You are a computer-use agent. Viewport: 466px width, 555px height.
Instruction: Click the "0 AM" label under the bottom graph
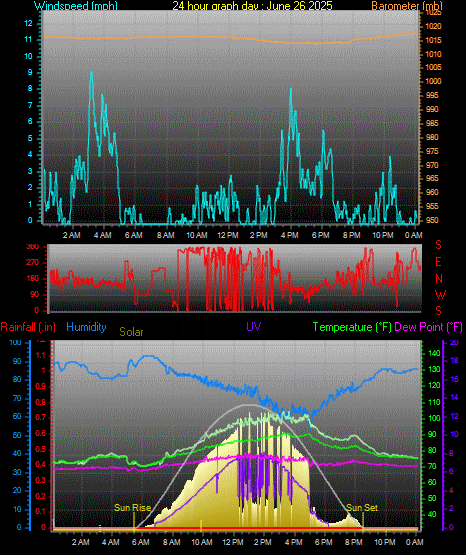(415, 542)
